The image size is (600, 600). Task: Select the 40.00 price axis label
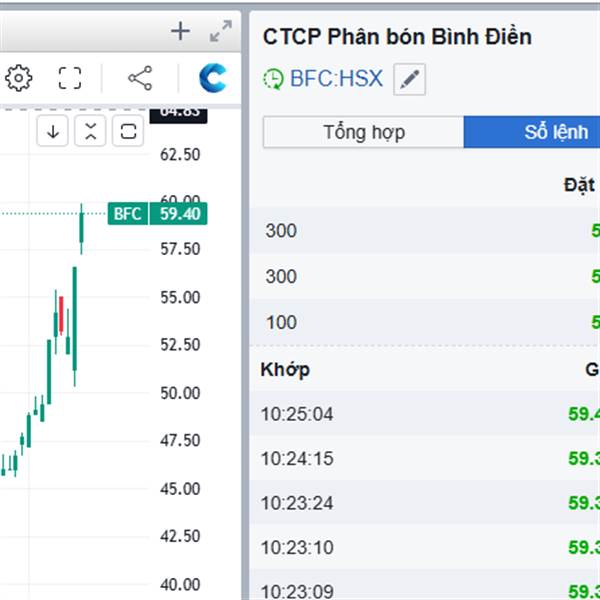coord(180,585)
